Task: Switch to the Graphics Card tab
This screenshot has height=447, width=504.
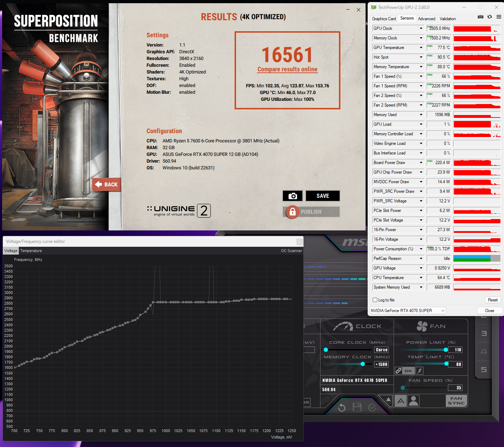Action: [x=384, y=19]
